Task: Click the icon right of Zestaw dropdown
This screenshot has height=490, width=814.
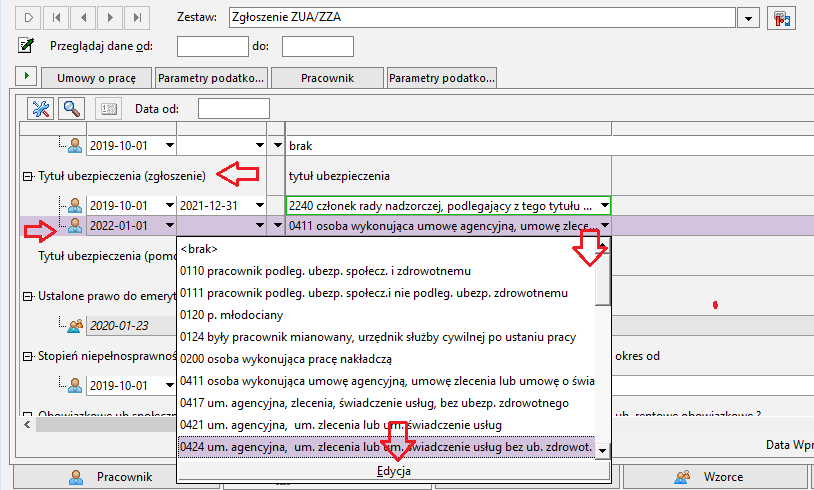Action: [x=781, y=18]
